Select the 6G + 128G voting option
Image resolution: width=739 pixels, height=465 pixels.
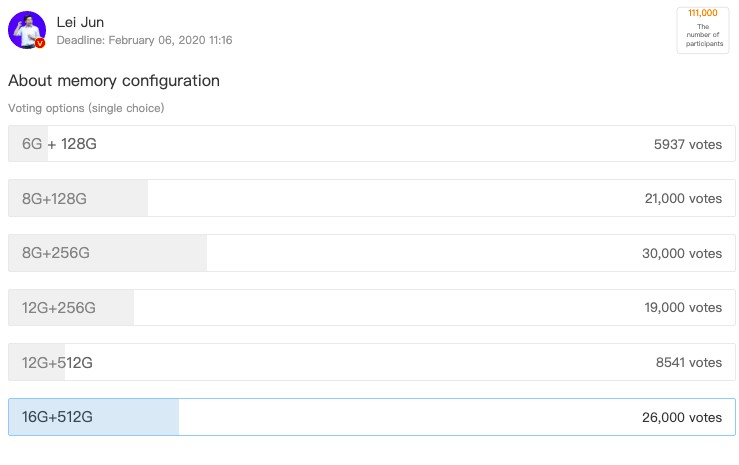click(x=59, y=144)
